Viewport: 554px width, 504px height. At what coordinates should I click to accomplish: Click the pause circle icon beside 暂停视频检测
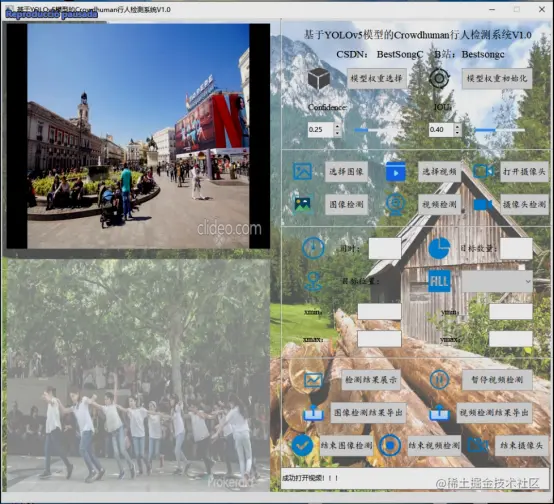(439, 380)
